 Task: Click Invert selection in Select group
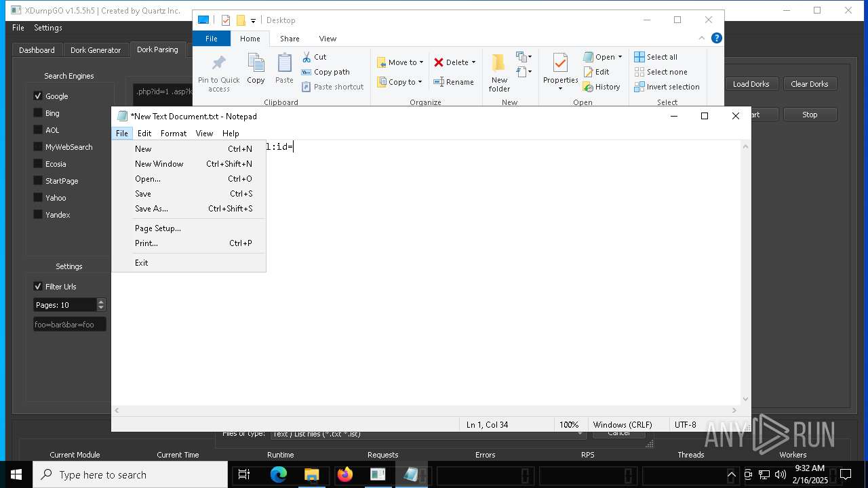click(x=667, y=87)
